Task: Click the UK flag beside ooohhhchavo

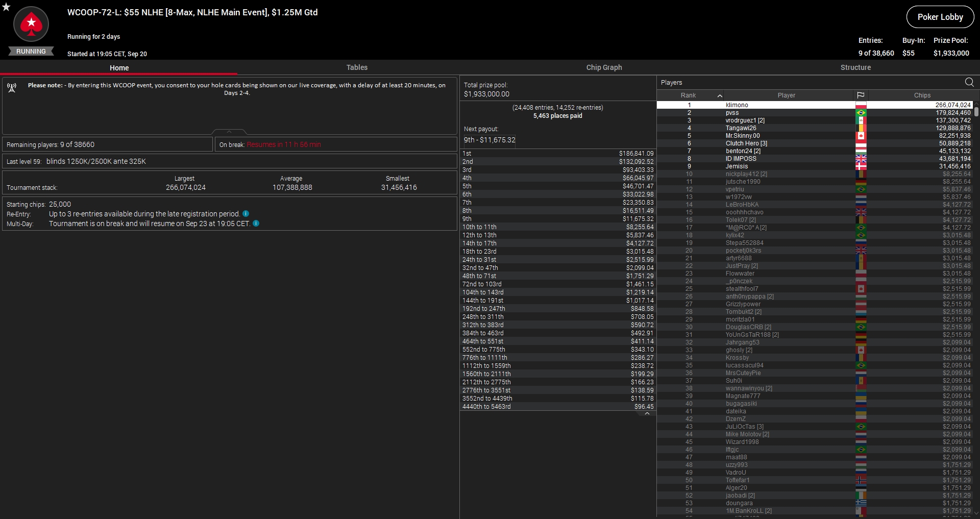Action: (861, 212)
